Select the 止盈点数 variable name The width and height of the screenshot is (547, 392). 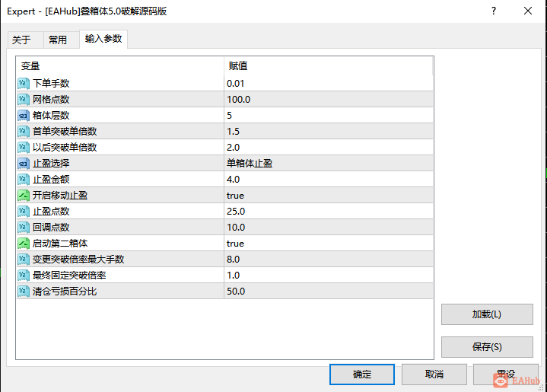pyautogui.click(x=51, y=211)
